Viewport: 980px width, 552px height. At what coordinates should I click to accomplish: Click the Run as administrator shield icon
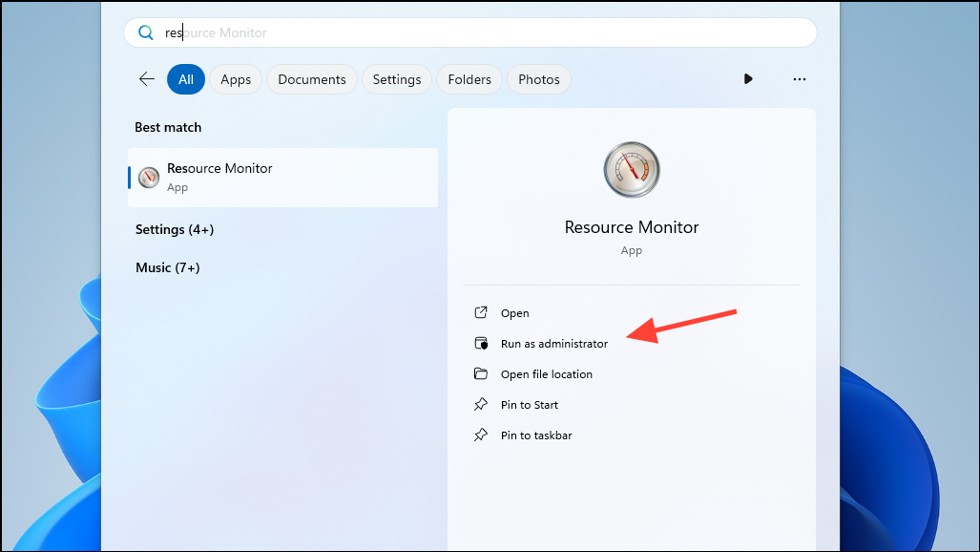[481, 343]
